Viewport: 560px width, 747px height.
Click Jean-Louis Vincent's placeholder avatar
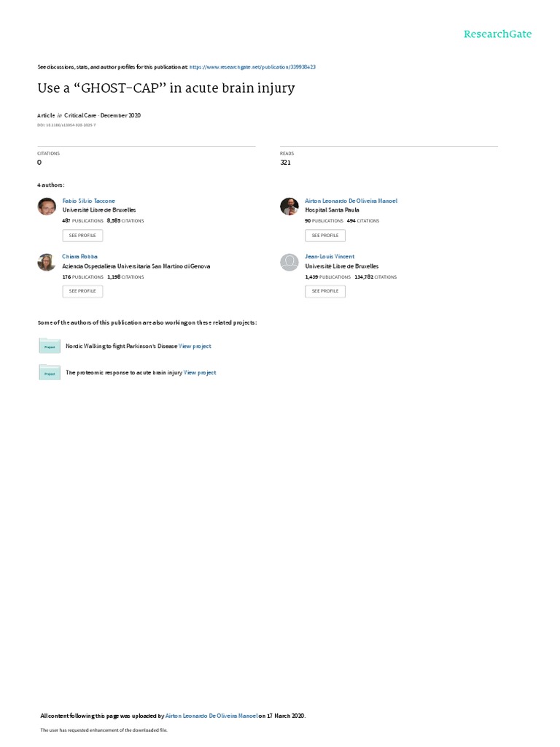tap(289, 262)
